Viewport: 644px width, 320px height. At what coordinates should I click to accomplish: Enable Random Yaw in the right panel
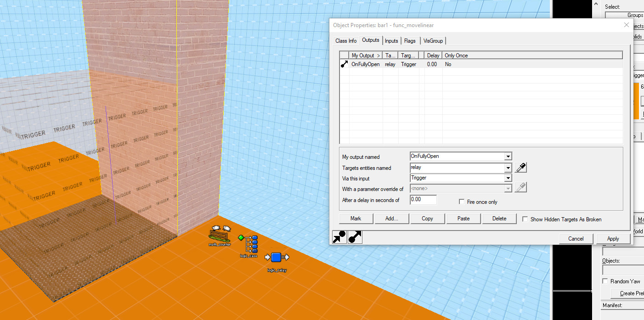coord(605,281)
